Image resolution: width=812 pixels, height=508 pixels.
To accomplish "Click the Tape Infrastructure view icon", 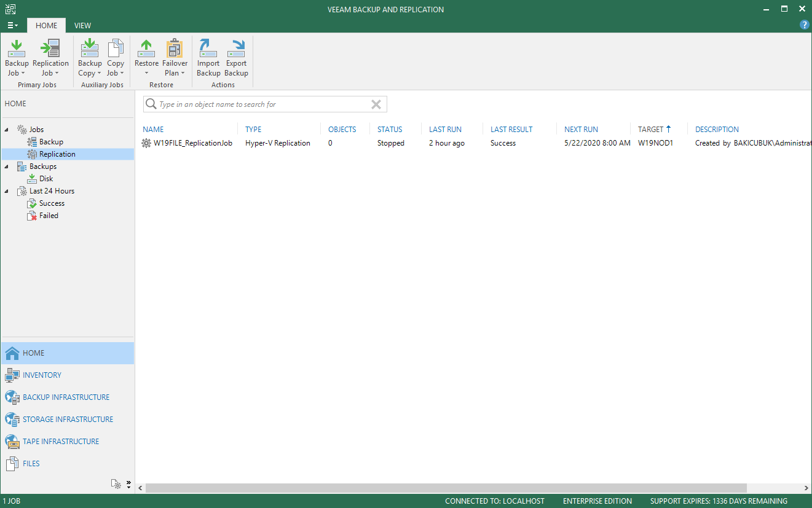I will coord(12,442).
